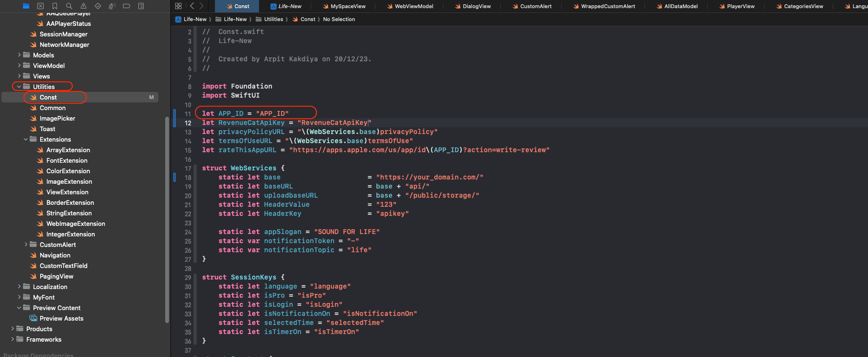Click the Swift icon beside CustomTextField
This screenshot has width=868, height=357.
(x=34, y=266)
